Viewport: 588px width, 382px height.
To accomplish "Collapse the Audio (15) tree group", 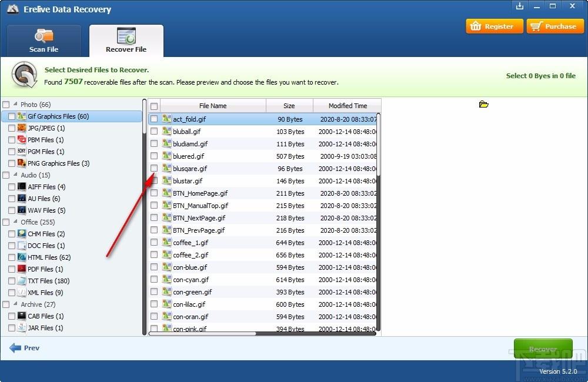I will (15, 175).
